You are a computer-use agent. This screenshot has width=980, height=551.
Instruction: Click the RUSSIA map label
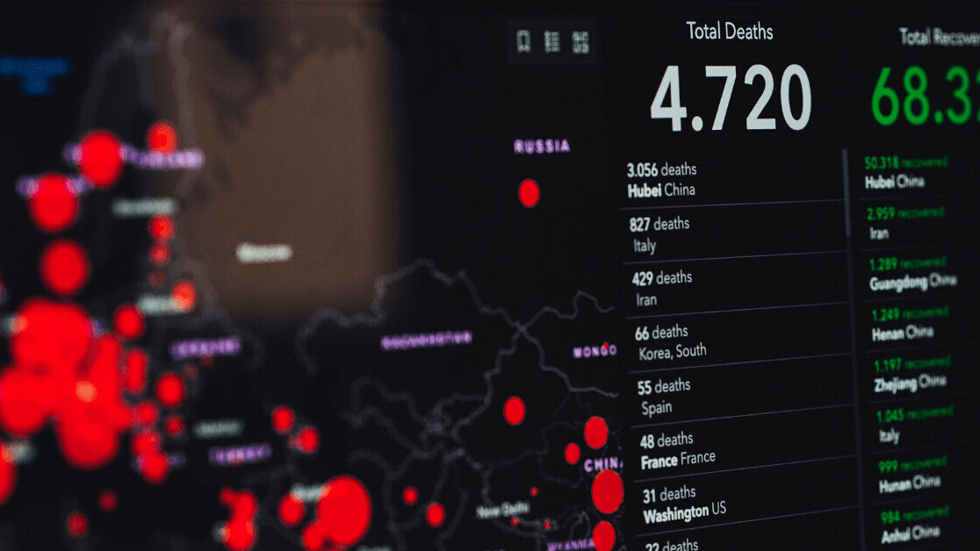pos(542,147)
